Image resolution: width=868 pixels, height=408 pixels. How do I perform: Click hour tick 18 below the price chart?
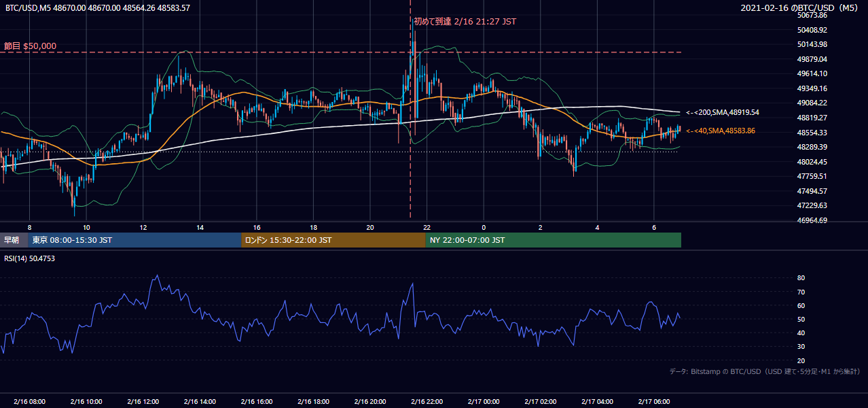point(313,227)
